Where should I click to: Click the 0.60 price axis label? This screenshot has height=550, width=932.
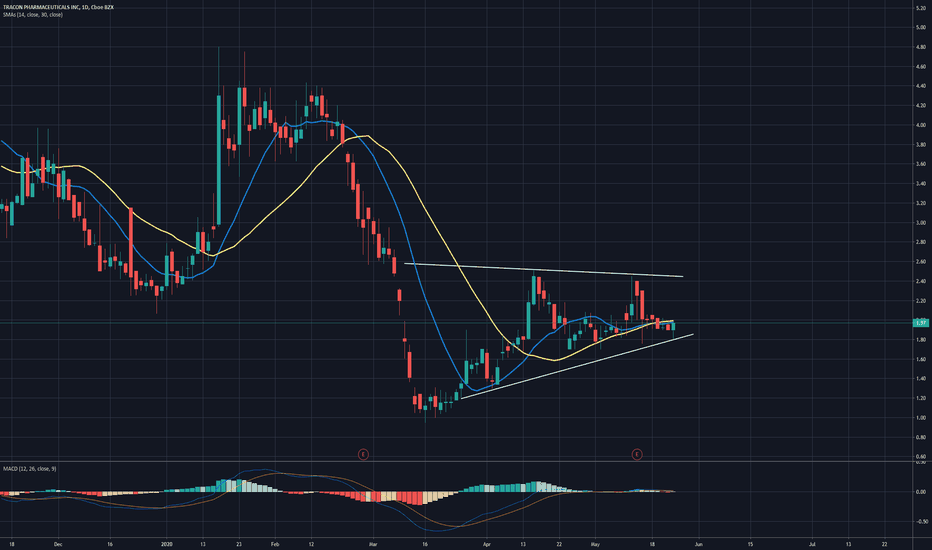920,457
